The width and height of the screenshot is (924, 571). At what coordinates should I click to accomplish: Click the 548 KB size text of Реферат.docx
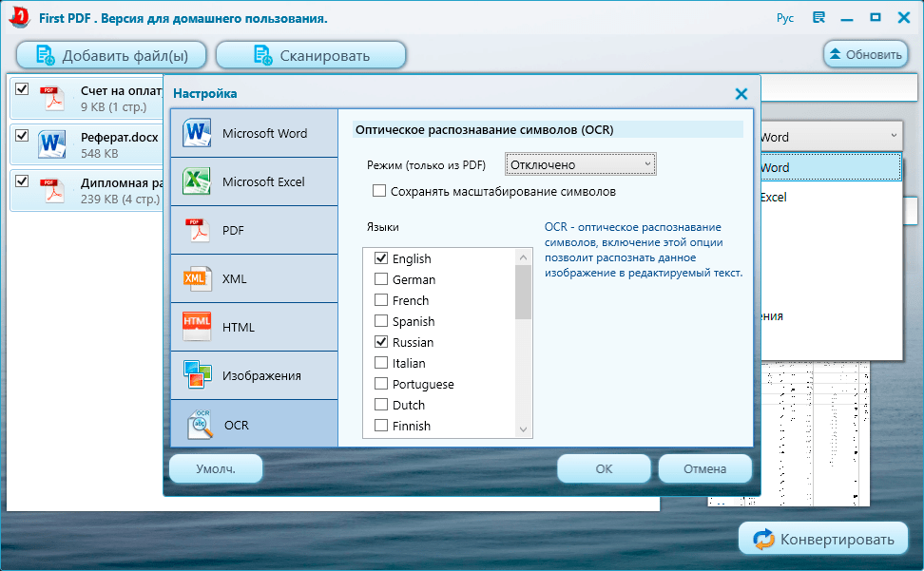tap(100, 153)
